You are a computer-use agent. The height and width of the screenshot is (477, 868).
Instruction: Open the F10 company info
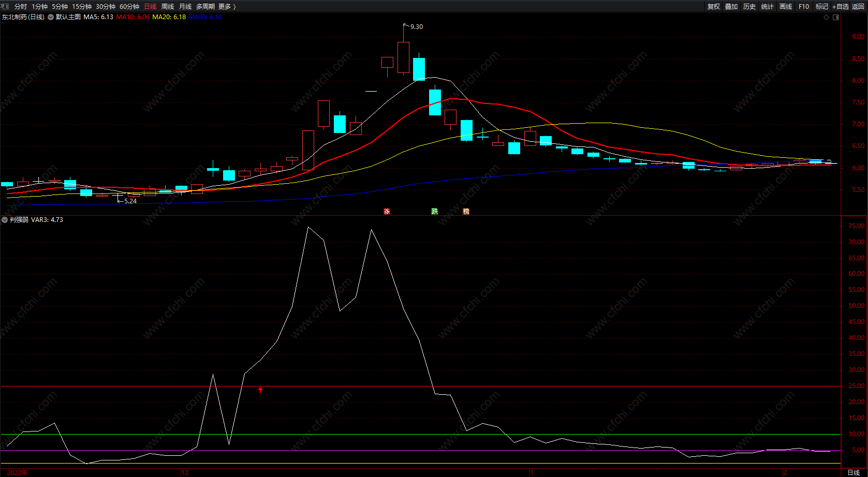(804, 7)
